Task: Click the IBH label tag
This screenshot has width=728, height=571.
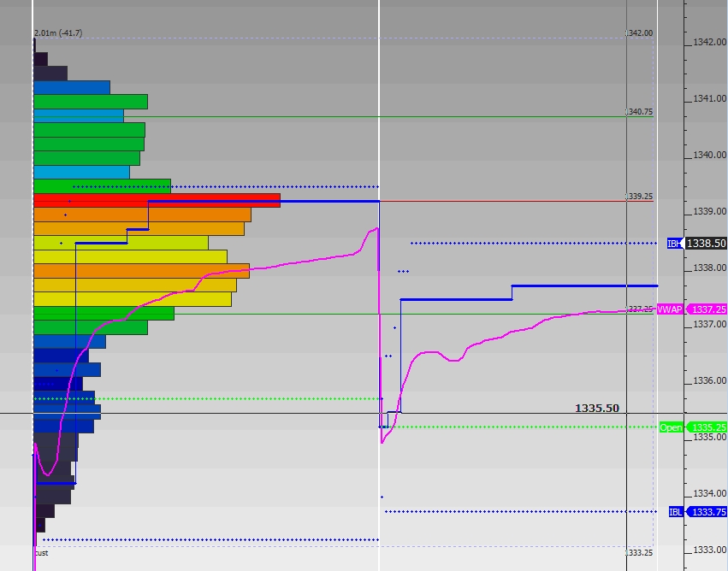Action: (x=675, y=243)
